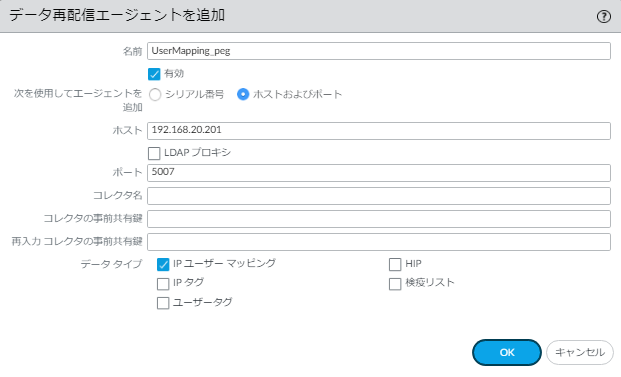Enable the 検疫リスト checkbox
621x377 pixels.
[x=395, y=284]
